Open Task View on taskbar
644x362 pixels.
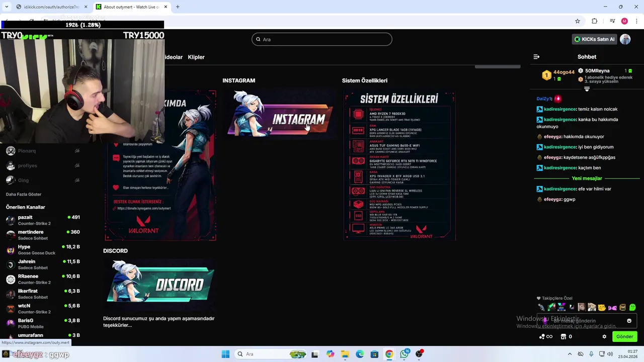click(315, 354)
